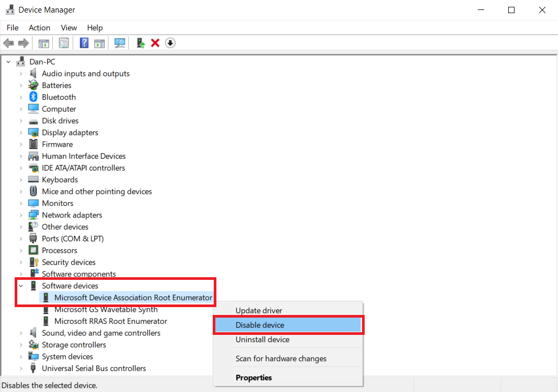Viewport: 558px width, 392px height.
Task: Click the Audio inputs and outputs speaker icon
Action: point(34,73)
